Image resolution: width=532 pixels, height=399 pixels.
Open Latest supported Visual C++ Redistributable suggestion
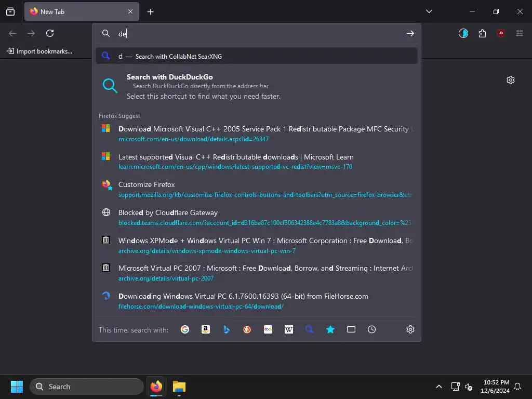257,162
